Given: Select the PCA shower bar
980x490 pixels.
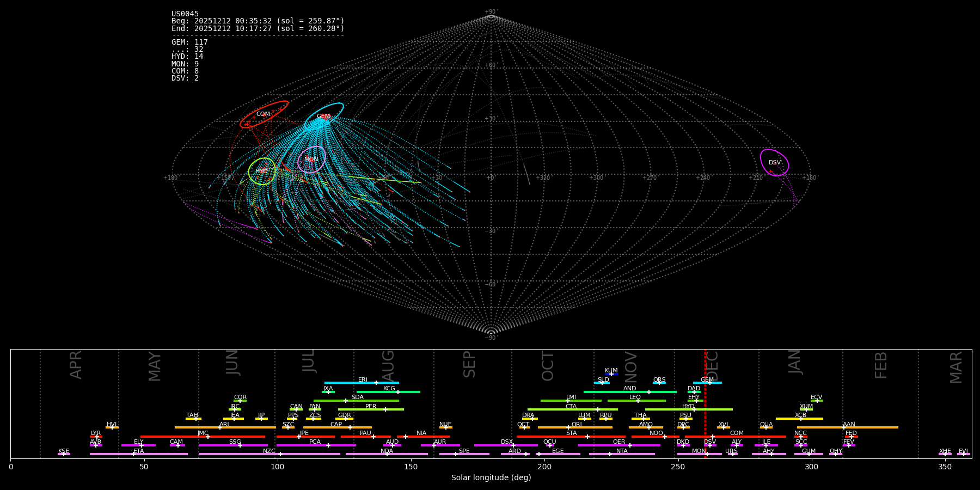Looking at the screenshot, I should (316, 445).
